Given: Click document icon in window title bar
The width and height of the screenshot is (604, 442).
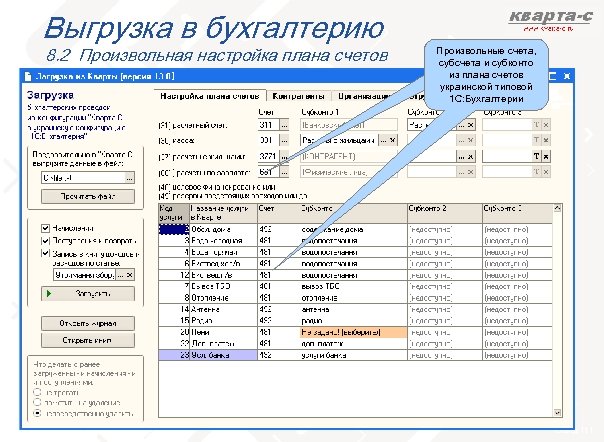Looking at the screenshot, I should coord(28,76).
